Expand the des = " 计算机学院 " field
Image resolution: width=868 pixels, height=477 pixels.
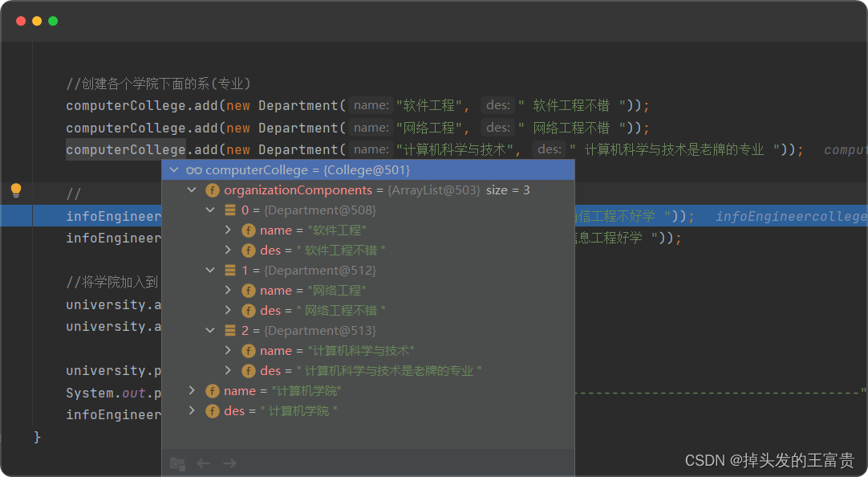tap(192, 410)
